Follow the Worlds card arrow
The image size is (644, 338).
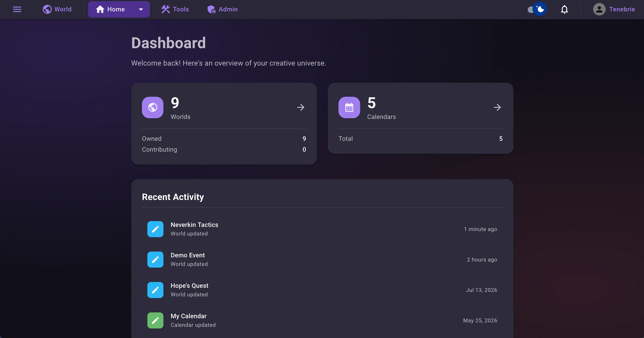pyautogui.click(x=301, y=107)
